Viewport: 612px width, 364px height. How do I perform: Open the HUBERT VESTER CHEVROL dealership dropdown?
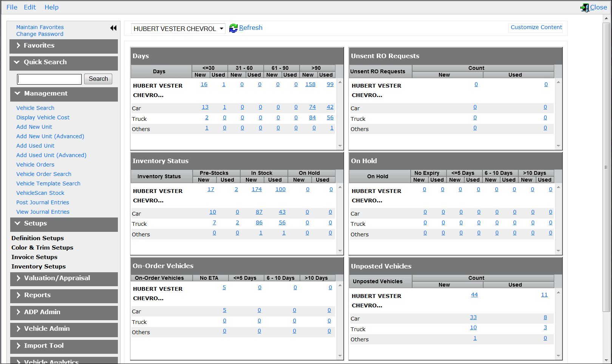178,29
